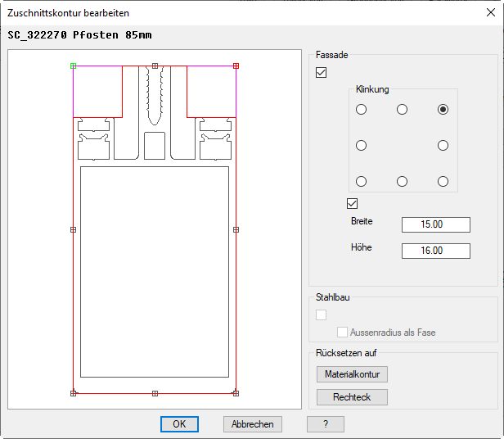Image resolution: width=504 pixels, height=439 pixels.
Task: Click the Höhe input field
Action: click(435, 251)
